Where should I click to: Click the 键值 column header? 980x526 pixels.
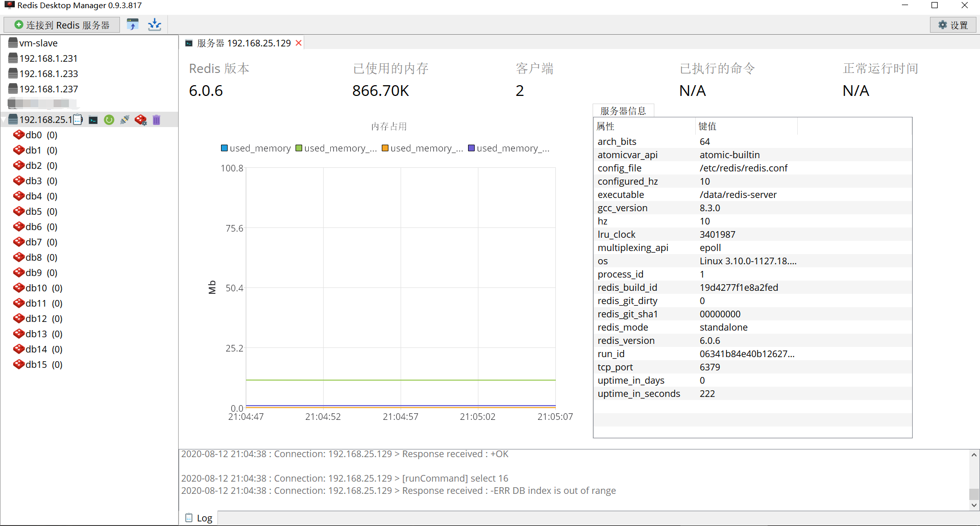coord(746,126)
